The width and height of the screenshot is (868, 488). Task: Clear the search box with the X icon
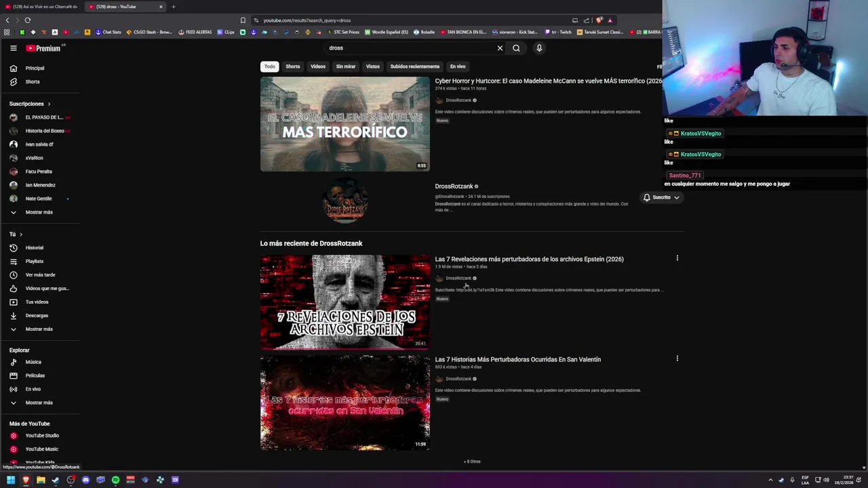pyautogui.click(x=500, y=48)
